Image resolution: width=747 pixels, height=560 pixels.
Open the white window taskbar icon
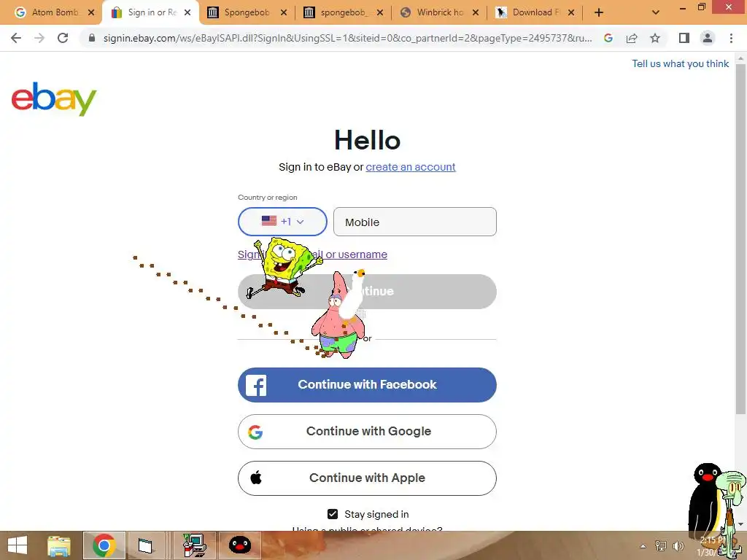[146, 545]
